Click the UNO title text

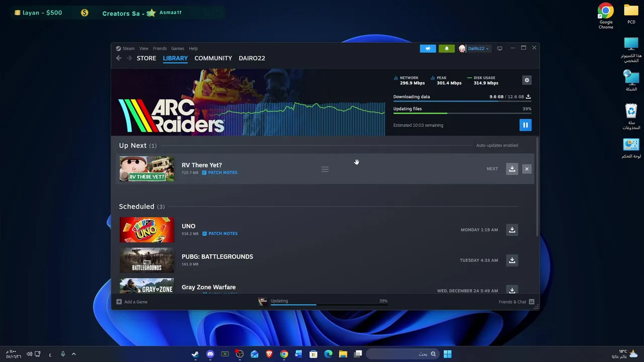point(188,226)
